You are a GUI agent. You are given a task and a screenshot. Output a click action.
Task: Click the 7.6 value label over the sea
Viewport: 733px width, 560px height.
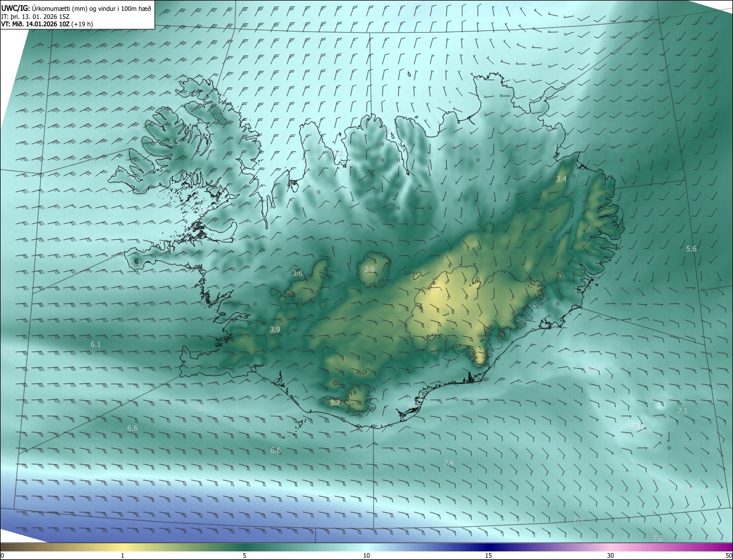click(x=657, y=538)
